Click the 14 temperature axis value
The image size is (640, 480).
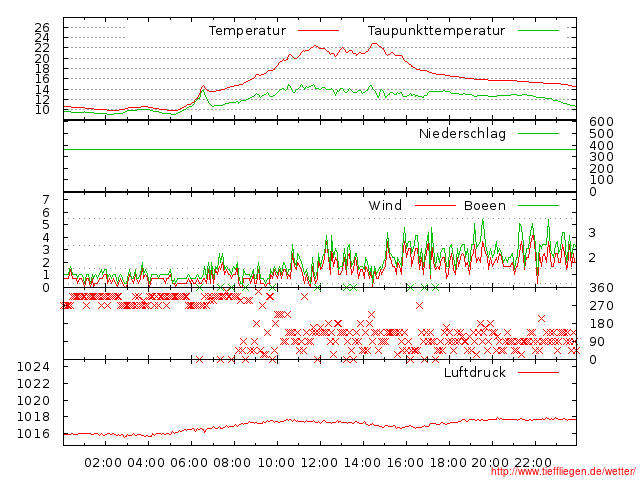tap(42, 89)
